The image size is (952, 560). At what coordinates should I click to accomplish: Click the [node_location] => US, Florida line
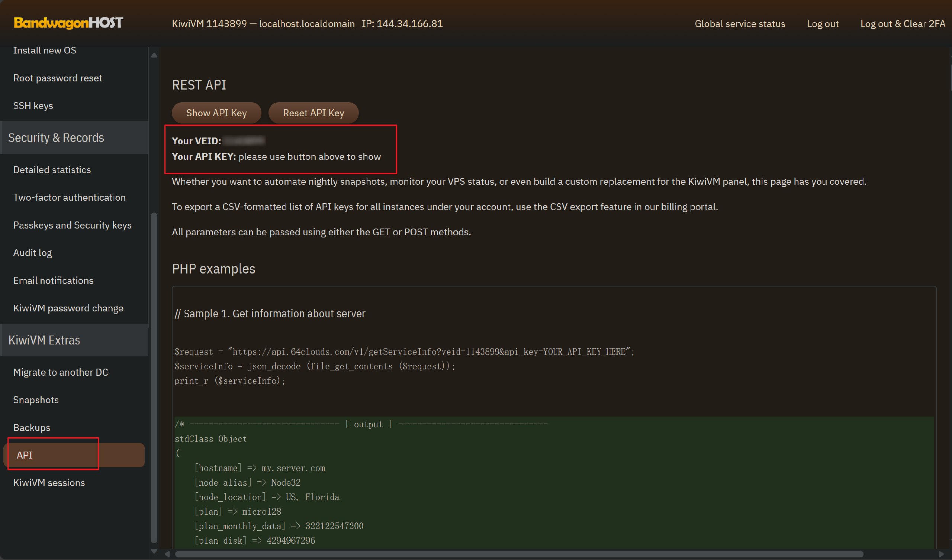[x=267, y=497]
